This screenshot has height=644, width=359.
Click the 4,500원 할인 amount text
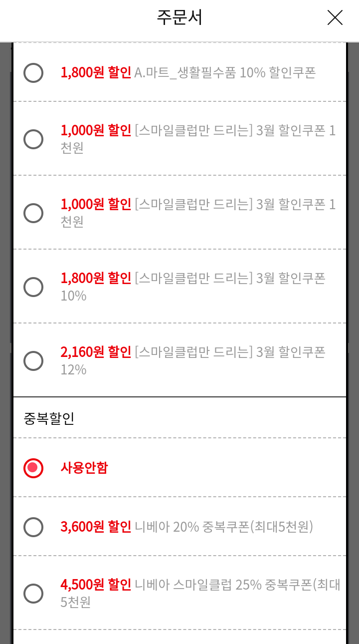[96, 585]
